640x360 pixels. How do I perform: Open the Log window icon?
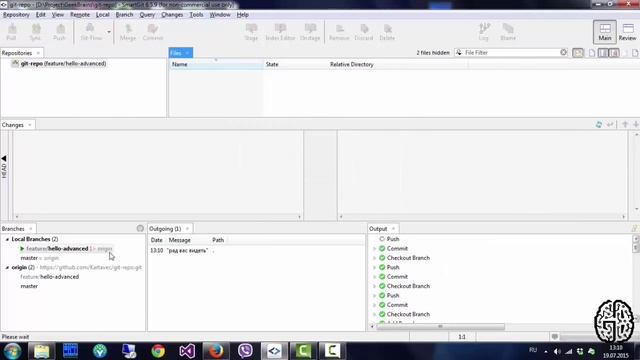pos(484,32)
